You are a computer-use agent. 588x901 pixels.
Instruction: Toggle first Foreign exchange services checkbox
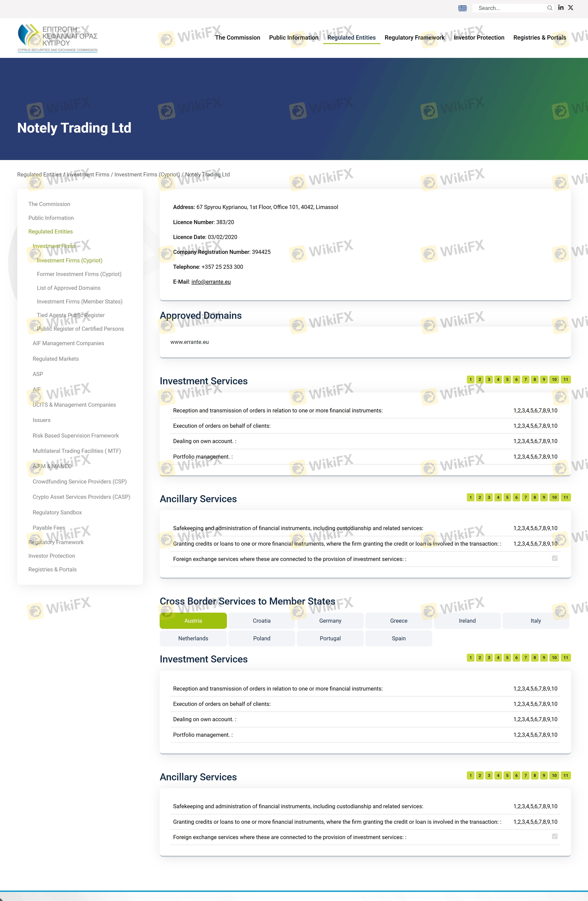[555, 558]
